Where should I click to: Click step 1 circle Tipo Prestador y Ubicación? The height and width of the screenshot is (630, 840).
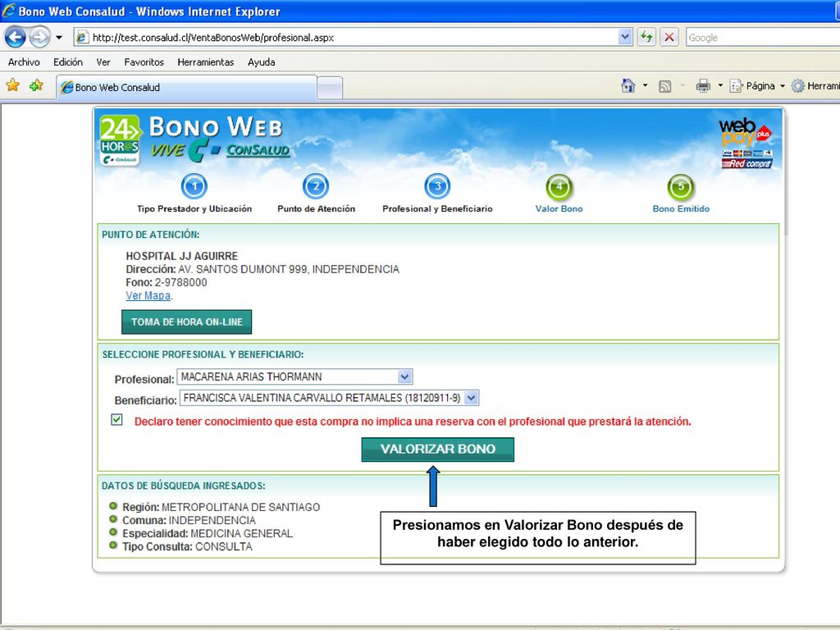pos(194,186)
